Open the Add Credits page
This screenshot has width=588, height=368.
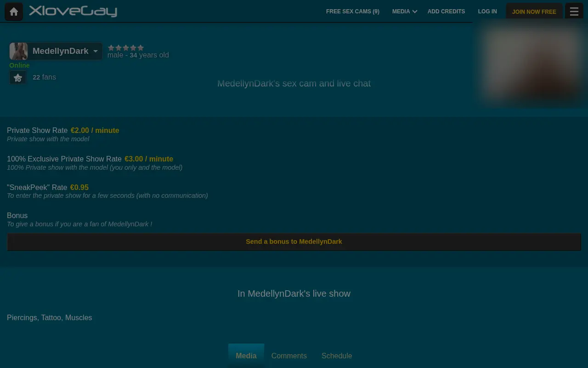click(446, 11)
